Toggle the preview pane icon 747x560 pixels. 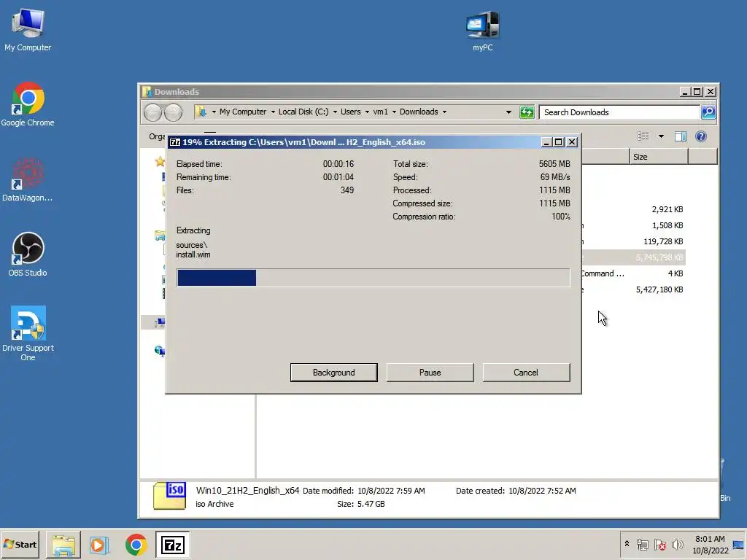681,136
